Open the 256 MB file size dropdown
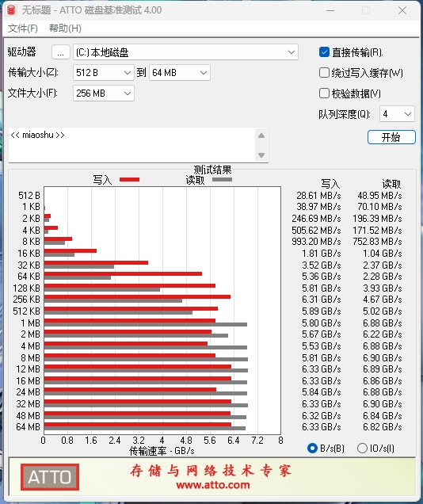This screenshot has width=423, height=504. coord(104,94)
